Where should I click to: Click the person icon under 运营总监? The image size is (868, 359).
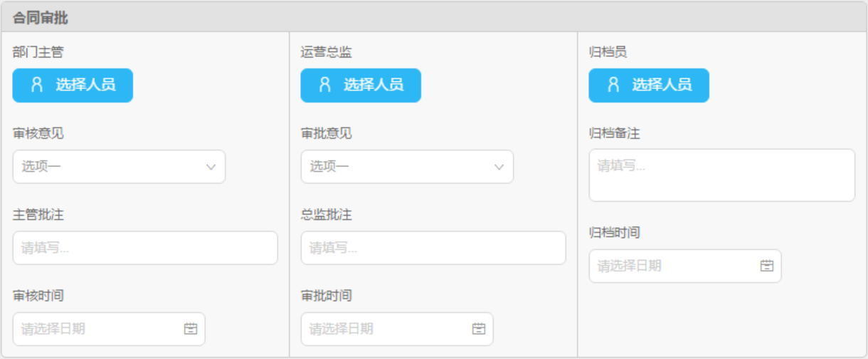click(325, 85)
